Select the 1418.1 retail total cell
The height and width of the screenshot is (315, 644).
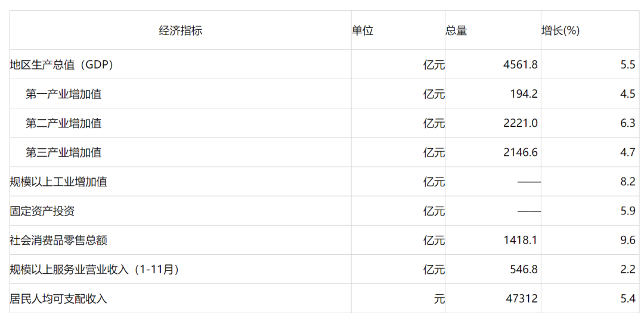(x=493, y=240)
